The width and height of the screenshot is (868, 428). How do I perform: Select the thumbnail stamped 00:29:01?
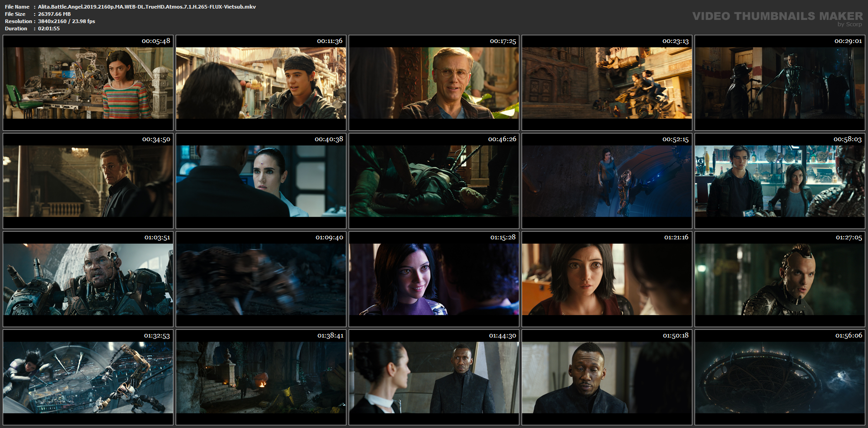(780, 83)
